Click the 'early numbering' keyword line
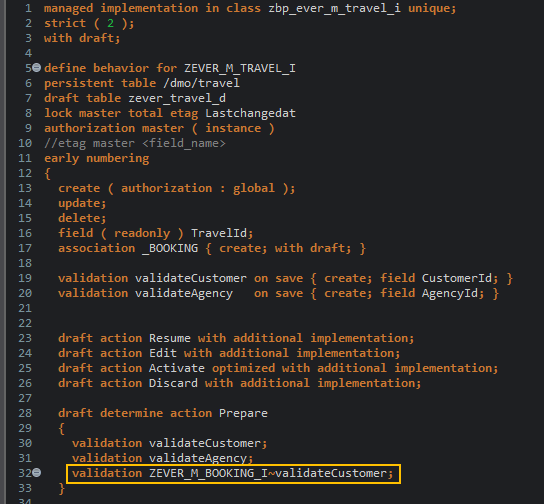Screen dimensions: 544x504 [96, 158]
